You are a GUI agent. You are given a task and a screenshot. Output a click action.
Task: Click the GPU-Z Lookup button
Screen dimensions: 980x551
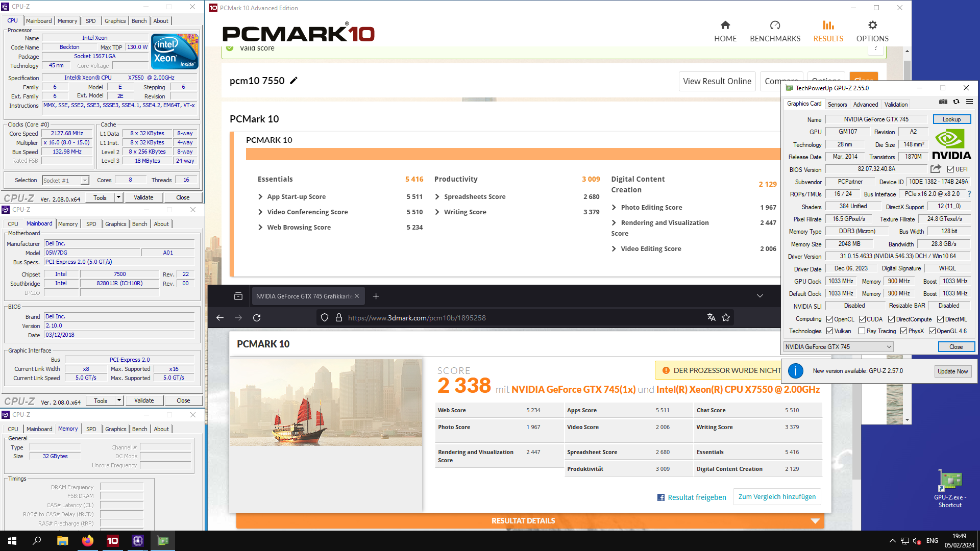coord(951,119)
